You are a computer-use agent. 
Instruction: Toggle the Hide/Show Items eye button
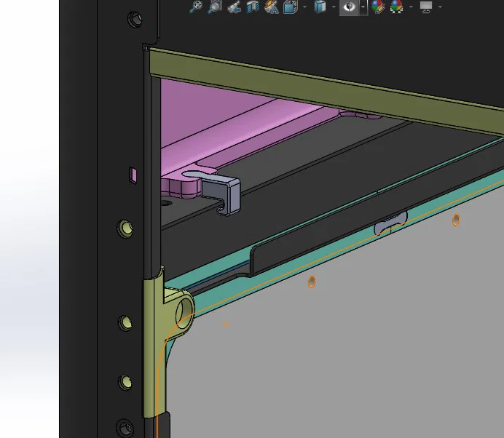[x=349, y=7]
